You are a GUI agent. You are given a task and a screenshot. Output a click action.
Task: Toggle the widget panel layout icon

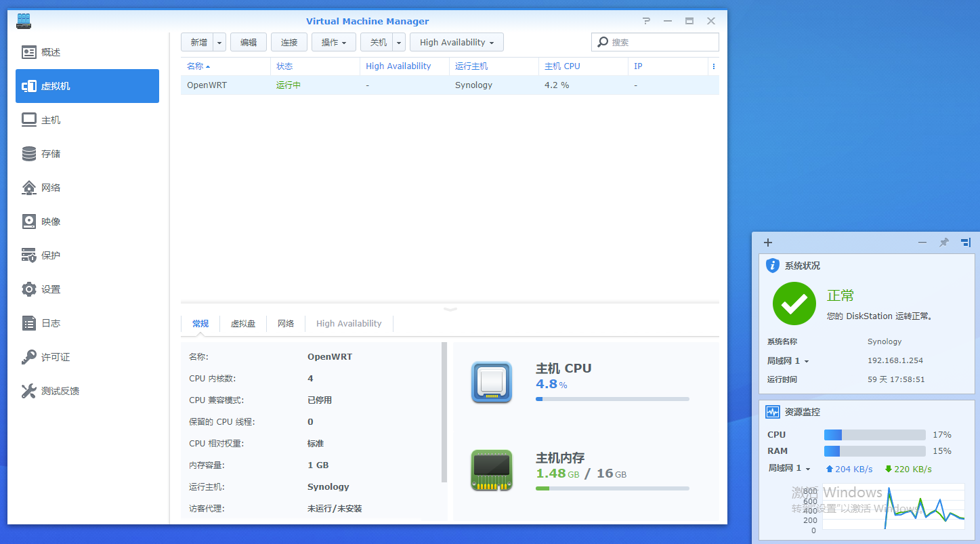(966, 243)
